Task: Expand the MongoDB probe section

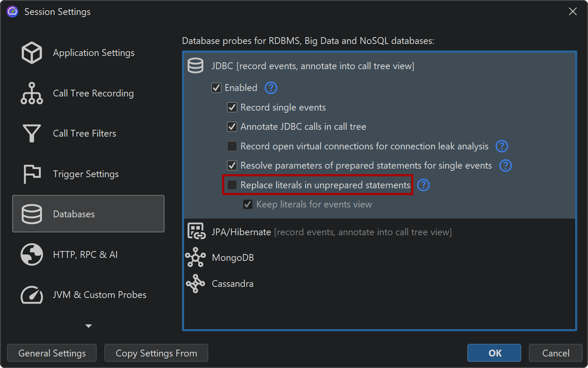Action: click(233, 258)
